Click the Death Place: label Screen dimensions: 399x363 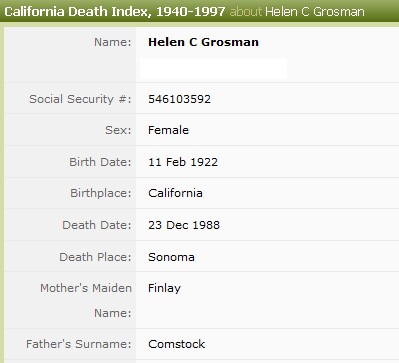(95, 257)
